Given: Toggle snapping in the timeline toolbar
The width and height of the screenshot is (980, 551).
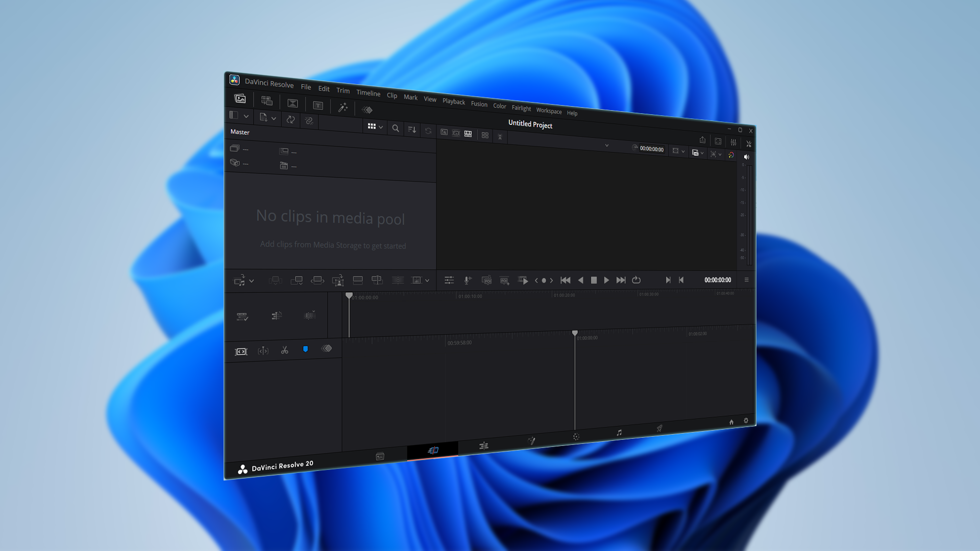Looking at the screenshot, I should click(x=305, y=349).
